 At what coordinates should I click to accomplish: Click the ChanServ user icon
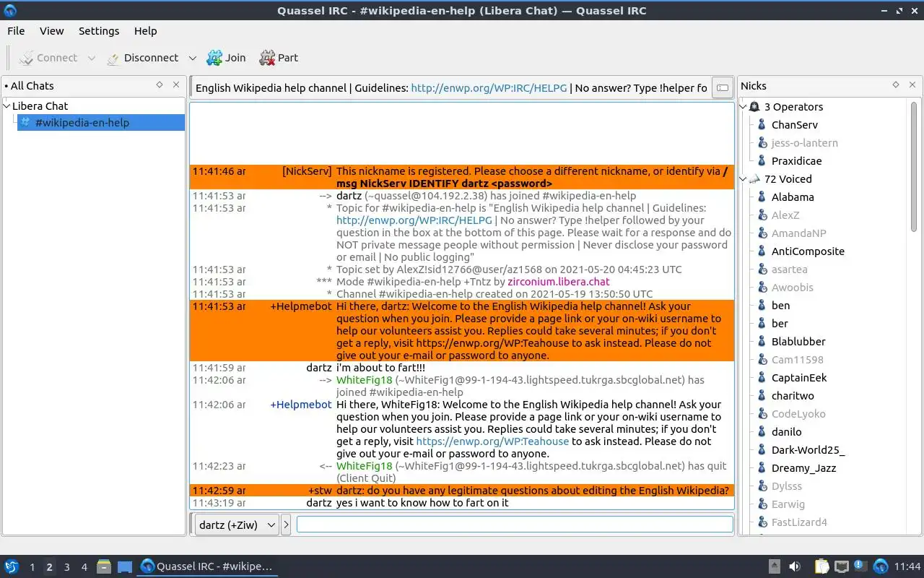(761, 125)
